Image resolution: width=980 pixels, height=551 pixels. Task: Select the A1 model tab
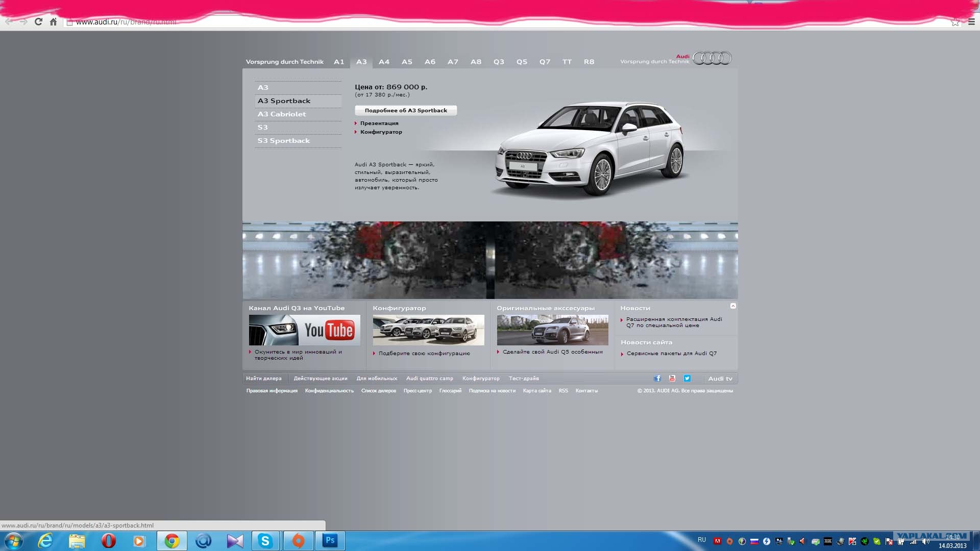point(339,62)
